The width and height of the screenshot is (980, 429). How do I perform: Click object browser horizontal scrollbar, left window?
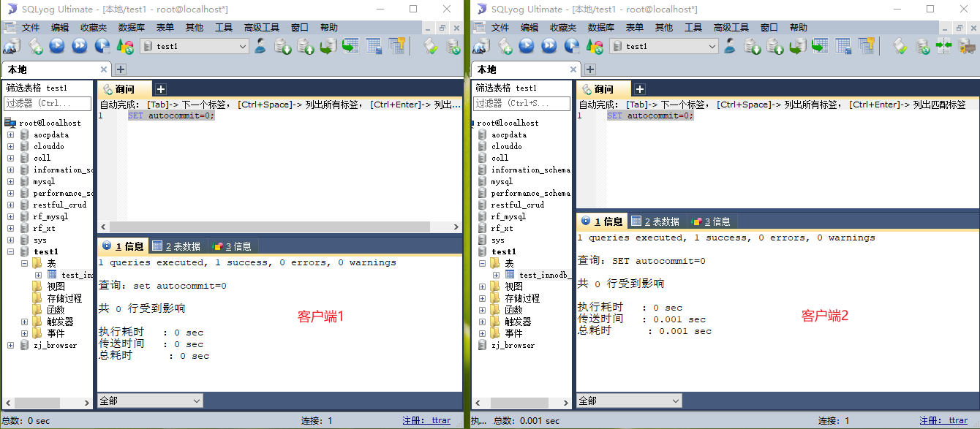(x=47, y=403)
